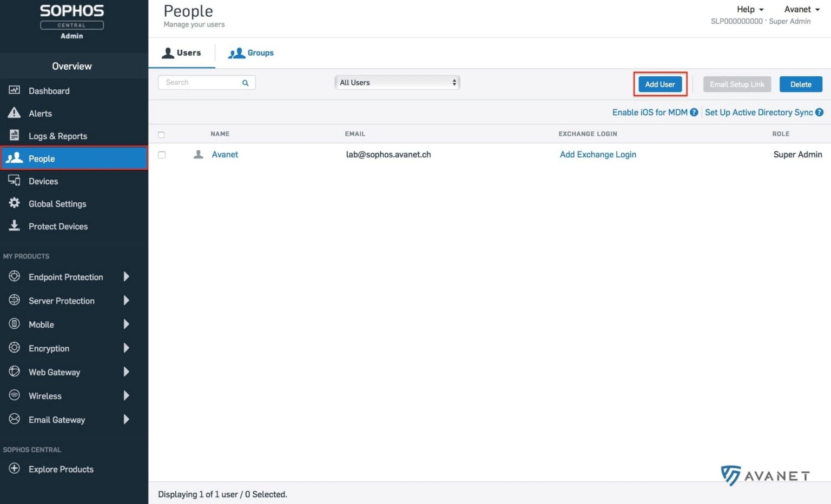This screenshot has height=504, width=831.
Task: Click the Protect Devices download icon
Action: [x=15, y=226]
